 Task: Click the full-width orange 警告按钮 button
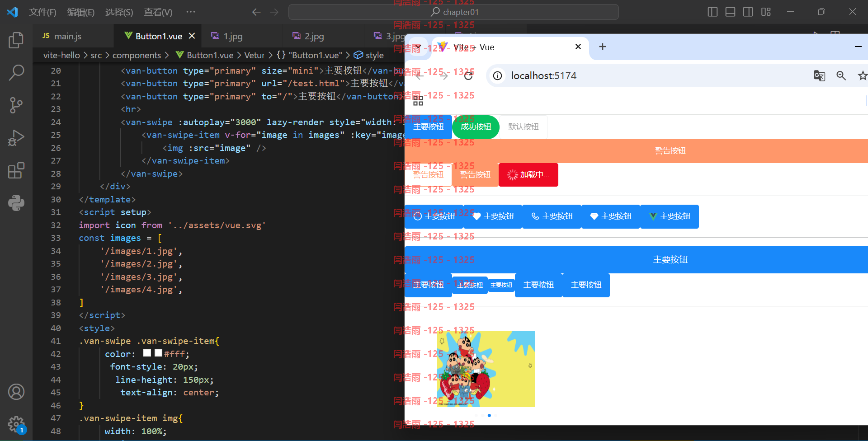pos(636,151)
